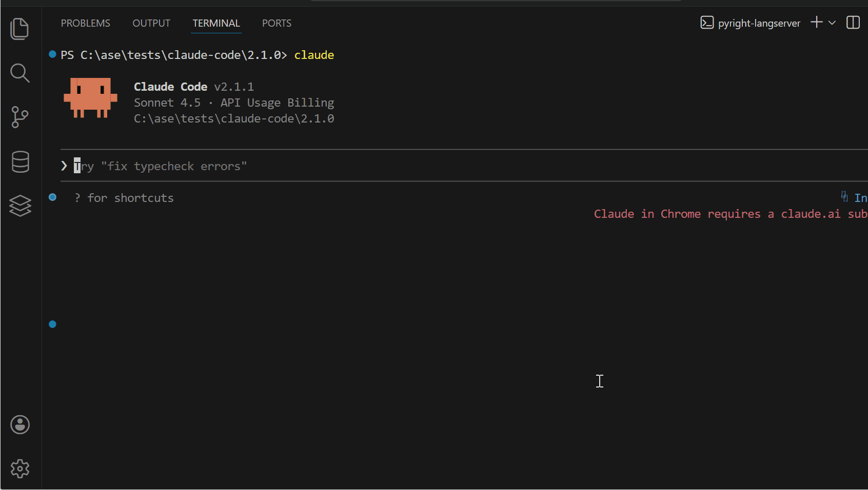Open the Search view
The image size is (868, 490).
click(20, 73)
